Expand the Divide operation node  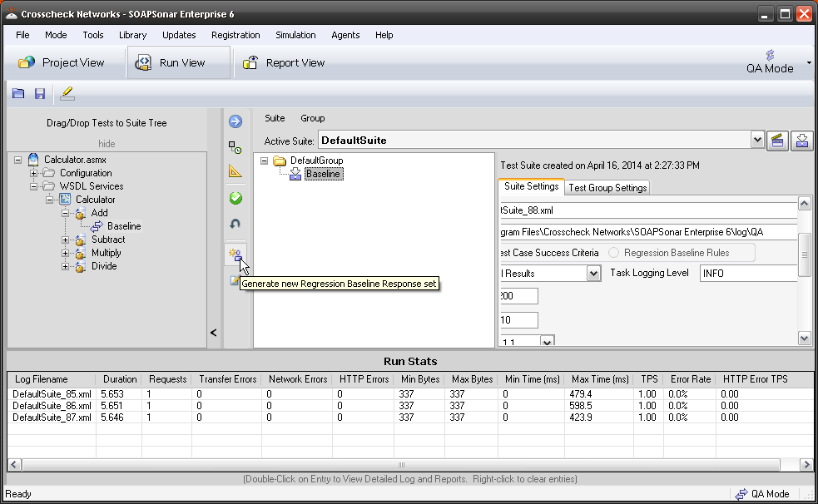pos(65,266)
